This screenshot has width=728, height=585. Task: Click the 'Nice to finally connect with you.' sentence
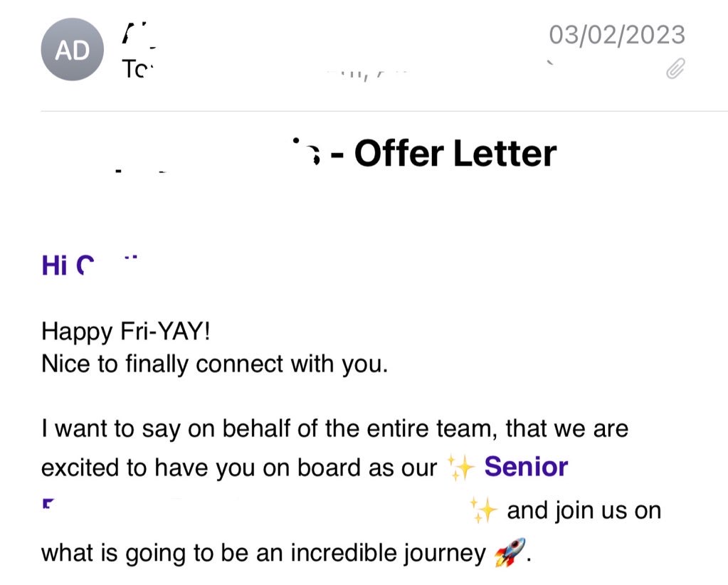[x=214, y=364]
